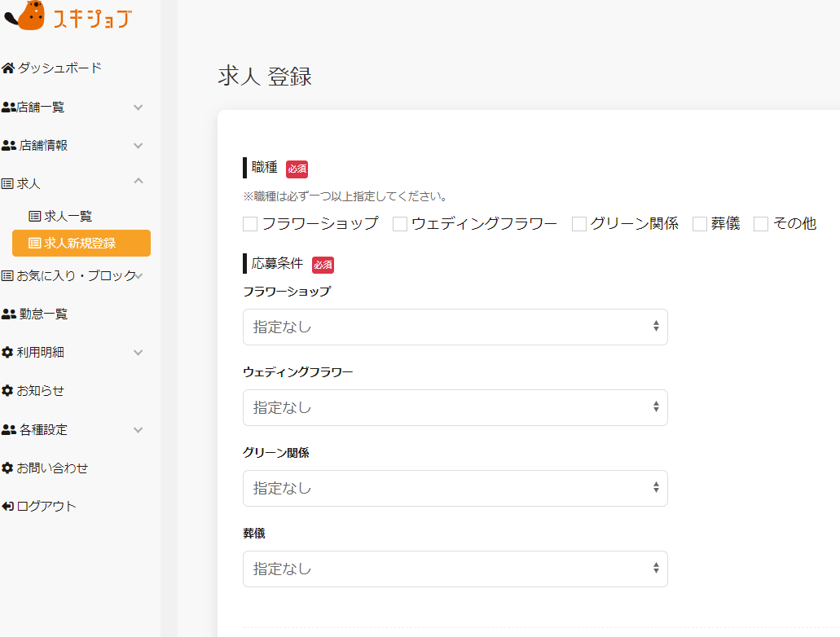Click the 応募条件 section heading
The height and width of the screenshot is (637, 840).
click(277, 263)
